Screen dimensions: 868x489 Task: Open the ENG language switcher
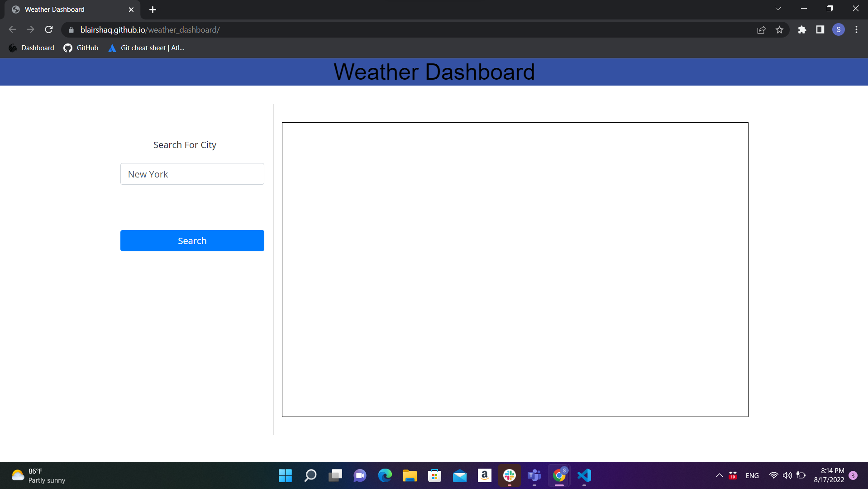click(x=752, y=475)
